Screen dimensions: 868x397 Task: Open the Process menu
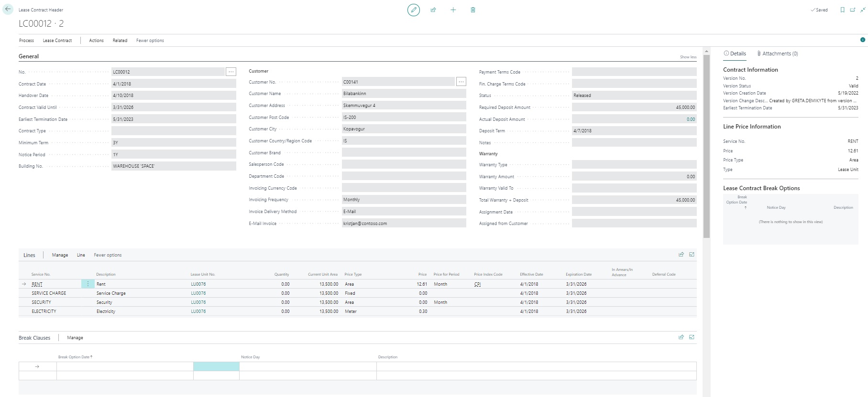click(x=26, y=41)
